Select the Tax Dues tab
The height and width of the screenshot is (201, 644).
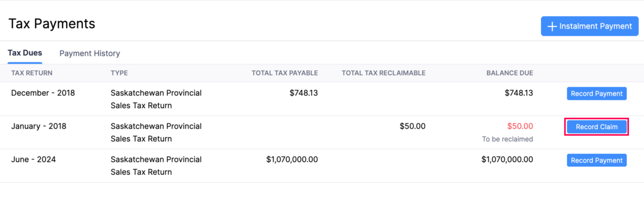click(25, 53)
